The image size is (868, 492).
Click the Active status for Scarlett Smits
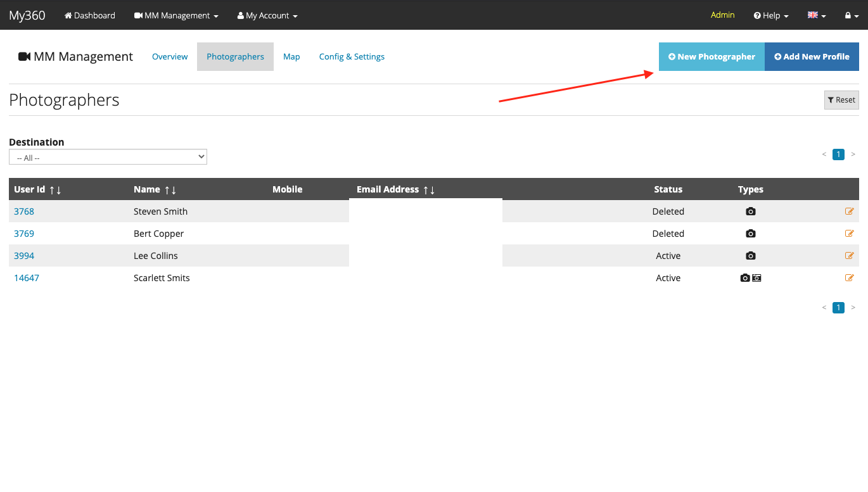click(x=668, y=278)
